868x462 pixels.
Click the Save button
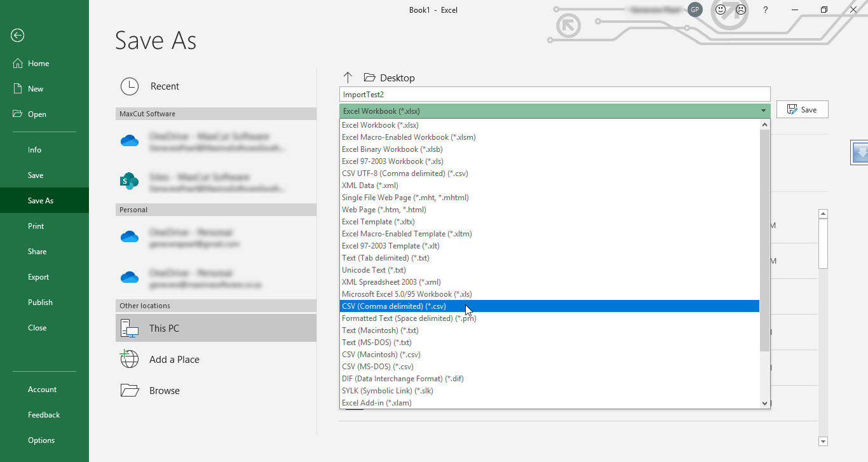point(803,110)
